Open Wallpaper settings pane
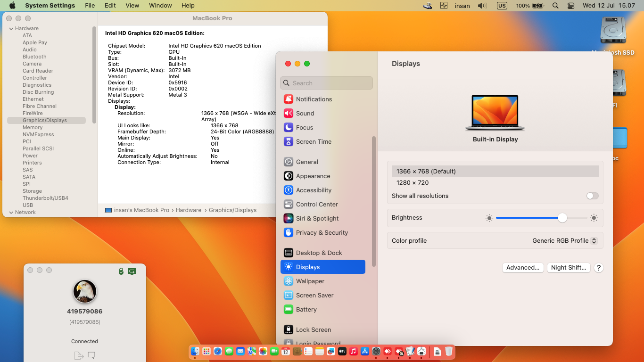 (323, 281)
